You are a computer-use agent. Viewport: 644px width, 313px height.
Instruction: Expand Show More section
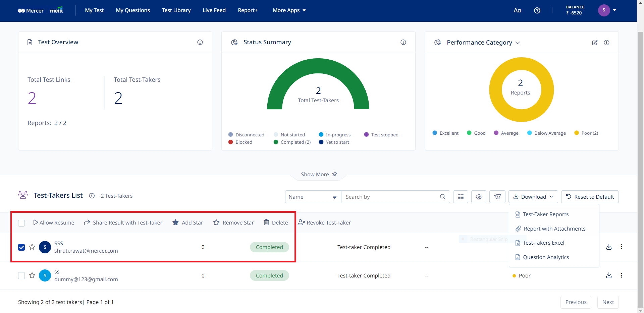click(315, 174)
